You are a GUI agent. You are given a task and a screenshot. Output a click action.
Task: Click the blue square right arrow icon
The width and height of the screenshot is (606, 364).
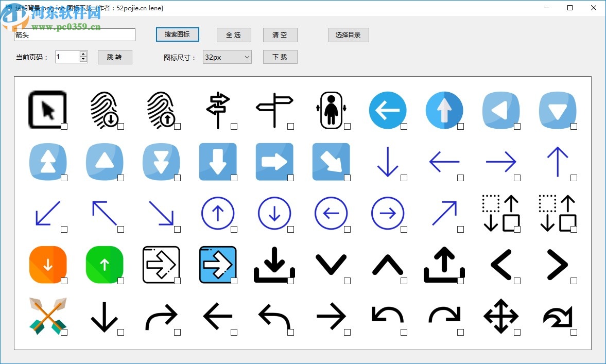[x=274, y=162]
